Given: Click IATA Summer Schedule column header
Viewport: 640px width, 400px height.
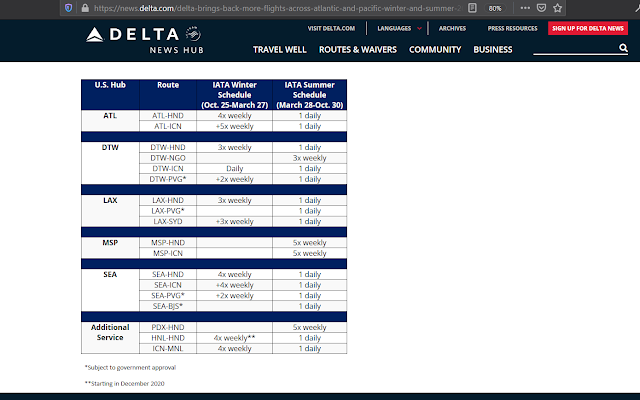Looking at the screenshot, I should pyautogui.click(x=310, y=95).
